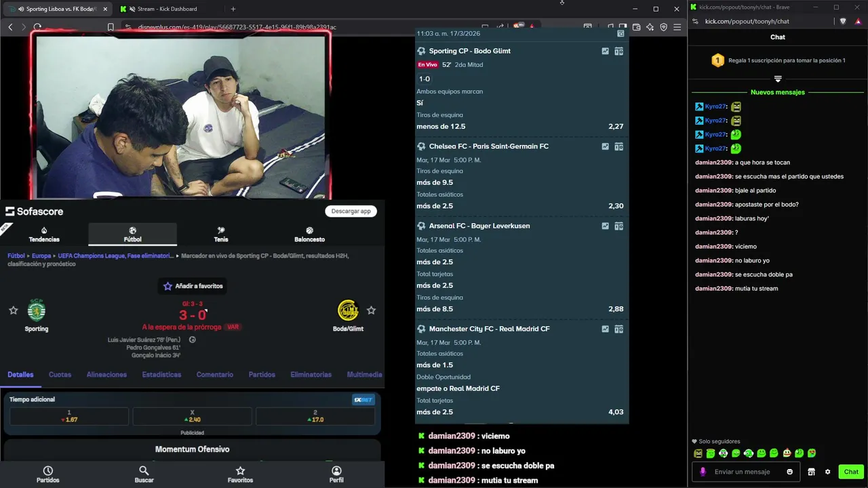The image size is (868, 488).
Task: Click the 1XBET sponsor badge
Action: (363, 400)
